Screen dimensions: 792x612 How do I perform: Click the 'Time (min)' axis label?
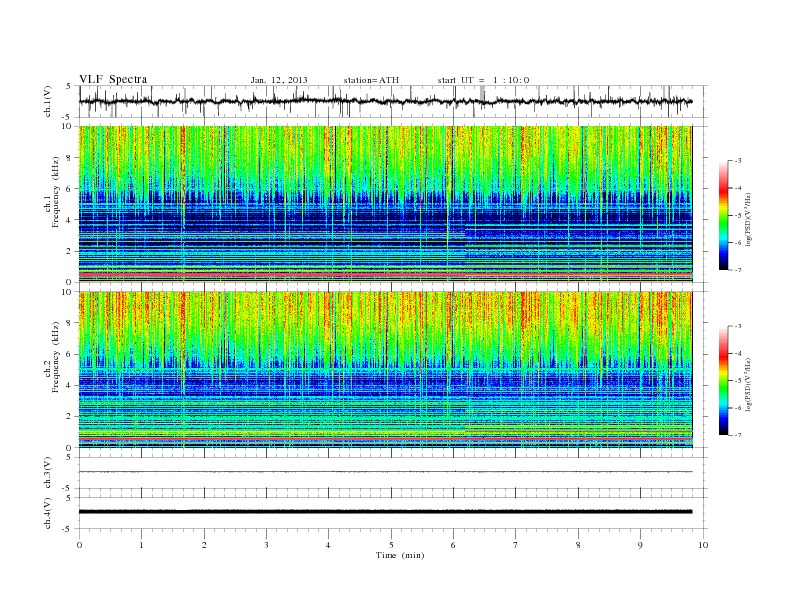400,555
